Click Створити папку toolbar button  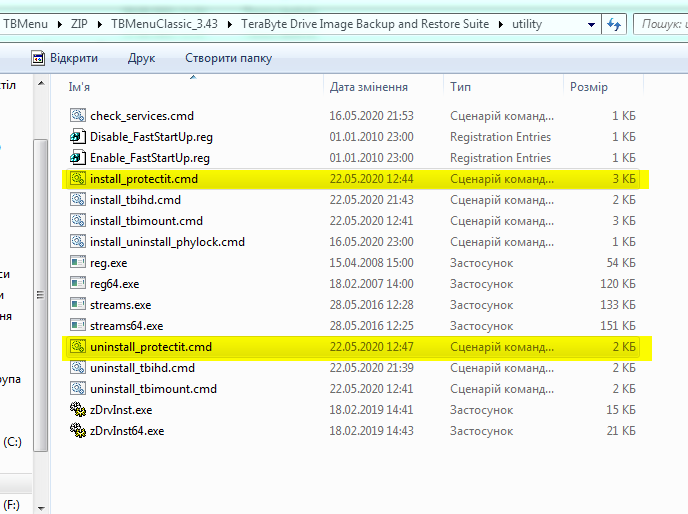click(228, 58)
